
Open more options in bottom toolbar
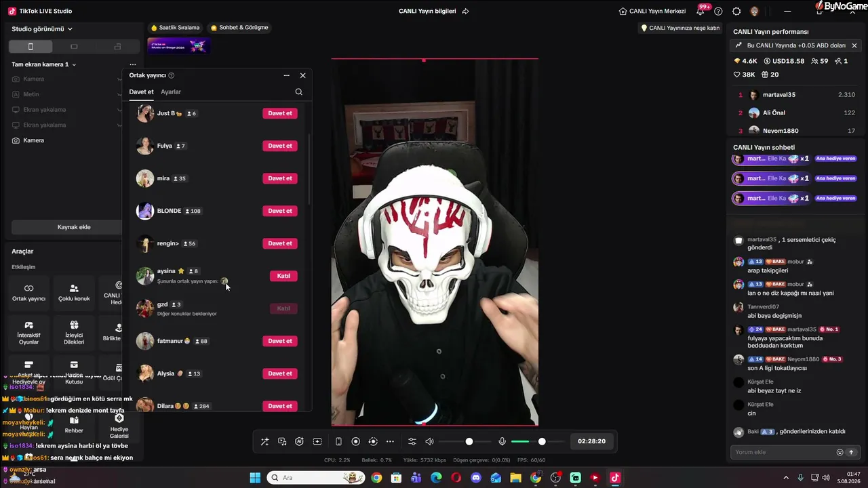390,441
